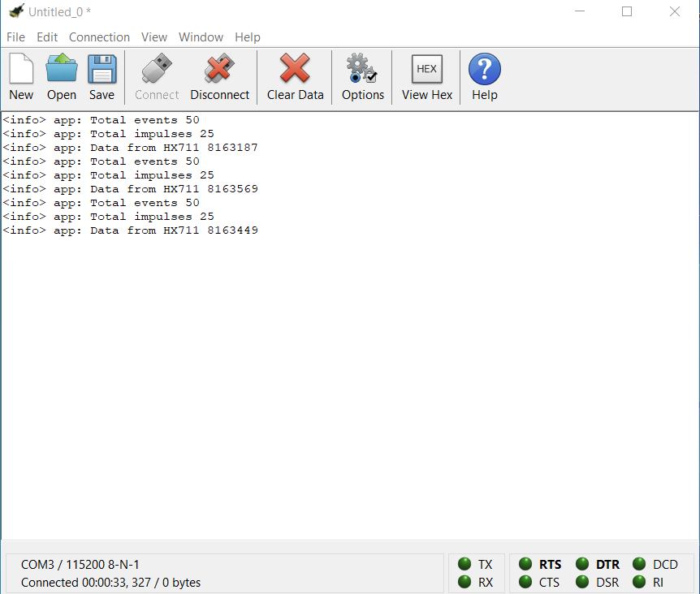
Task: Click the greyed-out Connect plug icon
Action: (x=157, y=68)
